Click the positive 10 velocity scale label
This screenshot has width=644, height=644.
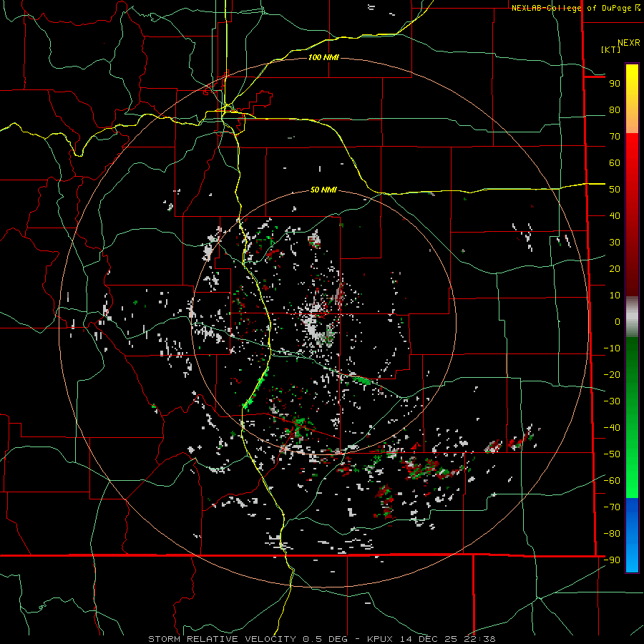pyautogui.click(x=615, y=296)
